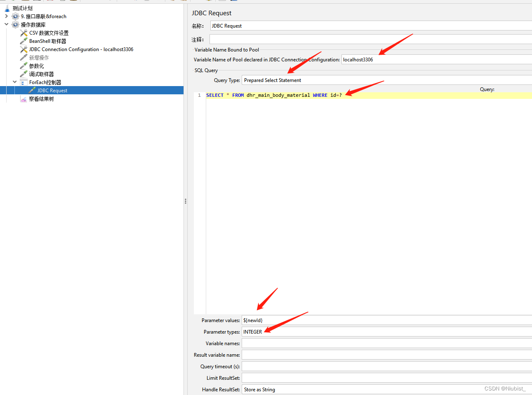Click the 调试取样器 sampler icon
Image resolution: width=532 pixels, height=395 pixels.
[x=24, y=74]
